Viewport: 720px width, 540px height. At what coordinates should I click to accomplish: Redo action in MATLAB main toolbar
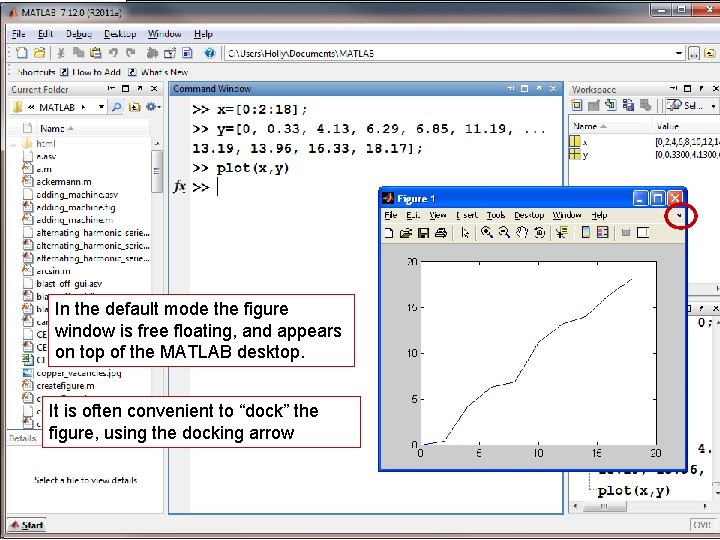130,53
